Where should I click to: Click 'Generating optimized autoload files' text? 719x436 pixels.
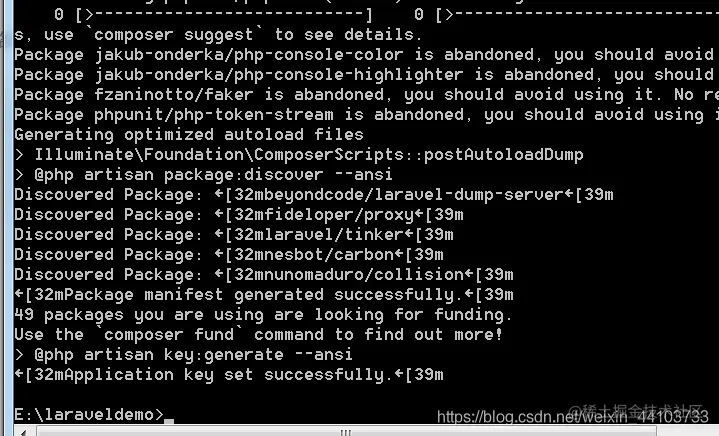pyautogui.click(x=189, y=134)
